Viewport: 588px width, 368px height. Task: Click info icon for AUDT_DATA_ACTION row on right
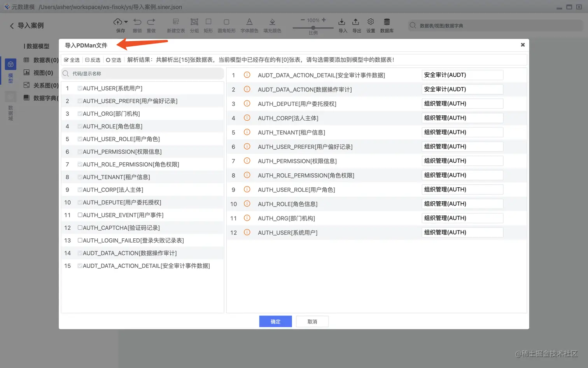pyautogui.click(x=247, y=89)
